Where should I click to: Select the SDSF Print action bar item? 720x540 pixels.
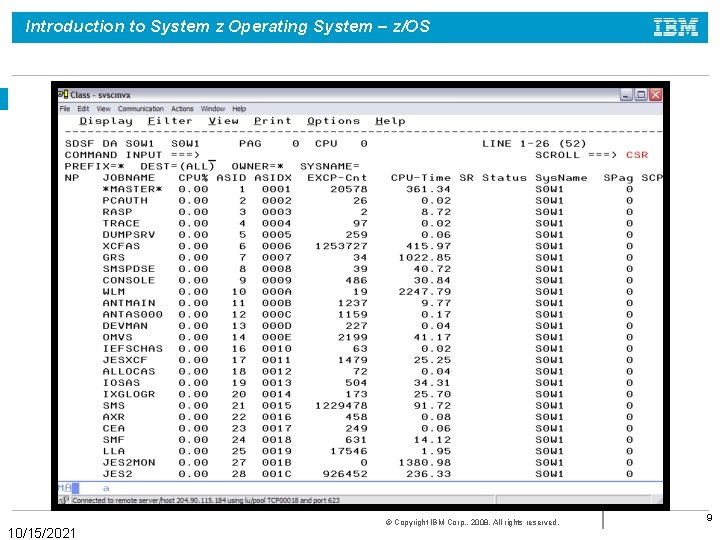[x=273, y=121]
